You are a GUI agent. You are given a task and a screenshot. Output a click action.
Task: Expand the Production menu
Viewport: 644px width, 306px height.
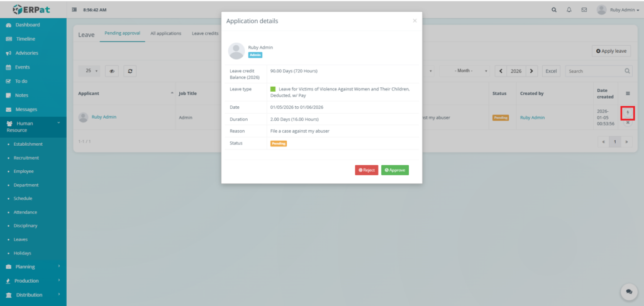point(33,281)
